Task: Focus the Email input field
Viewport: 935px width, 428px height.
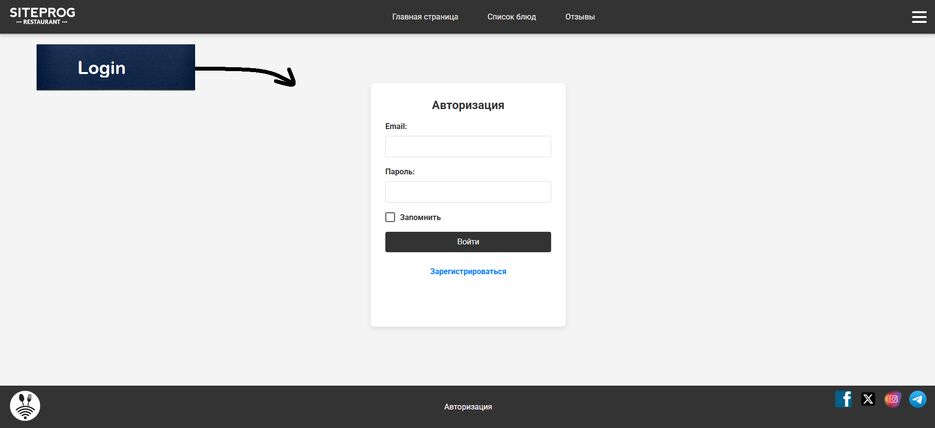Action: tap(468, 147)
